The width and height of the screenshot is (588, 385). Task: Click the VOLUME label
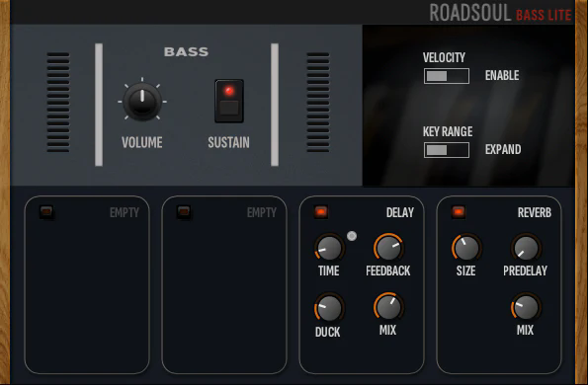(142, 143)
